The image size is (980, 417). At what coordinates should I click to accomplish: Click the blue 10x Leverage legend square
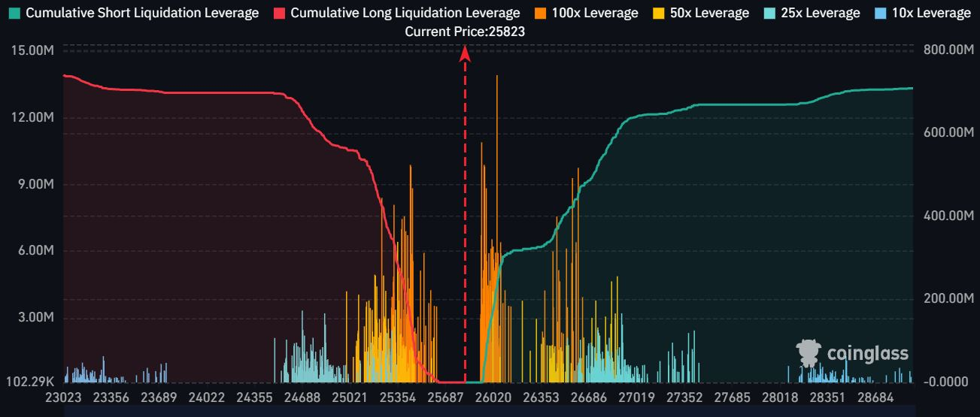pyautogui.click(x=879, y=13)
